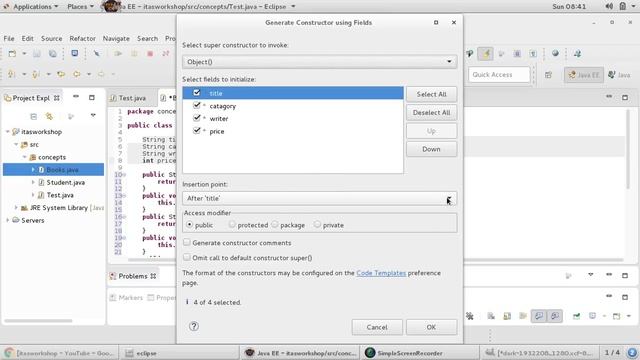Switch to the Markers tab
The height and width of the screenshot is (360, 640).
[x=127, y=298]
